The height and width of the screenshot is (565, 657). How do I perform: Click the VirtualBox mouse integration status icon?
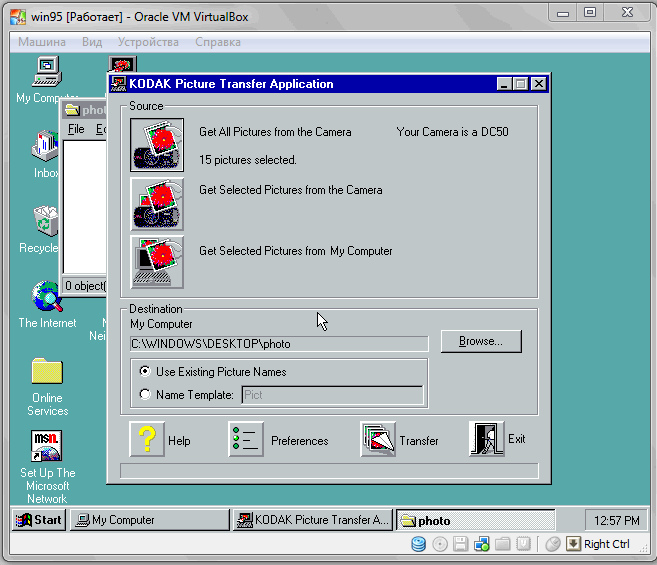553,544
